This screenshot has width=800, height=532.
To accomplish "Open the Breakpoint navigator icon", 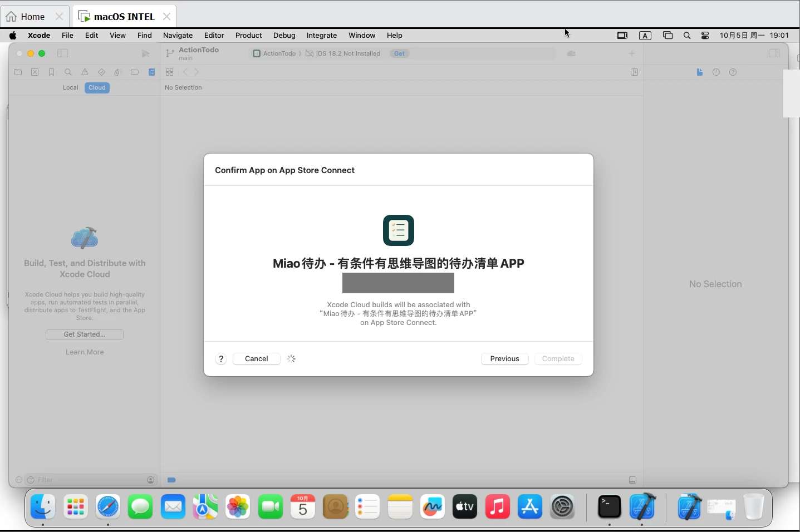I will tap(135, 72).
